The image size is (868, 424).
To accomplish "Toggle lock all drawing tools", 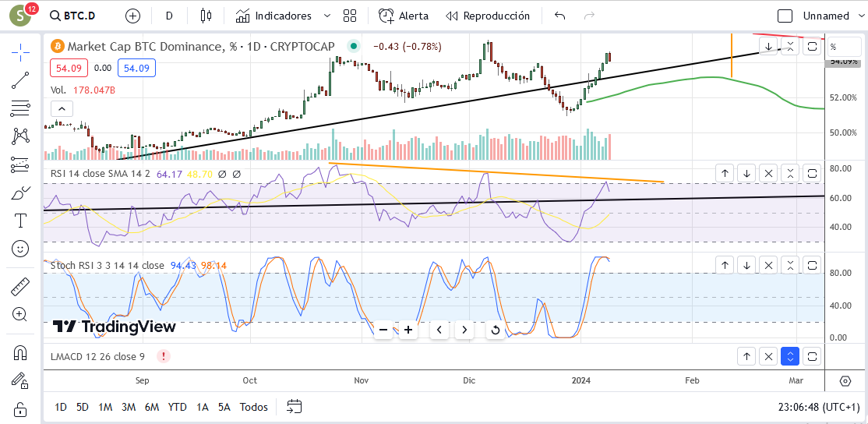I will pos(20,409).
